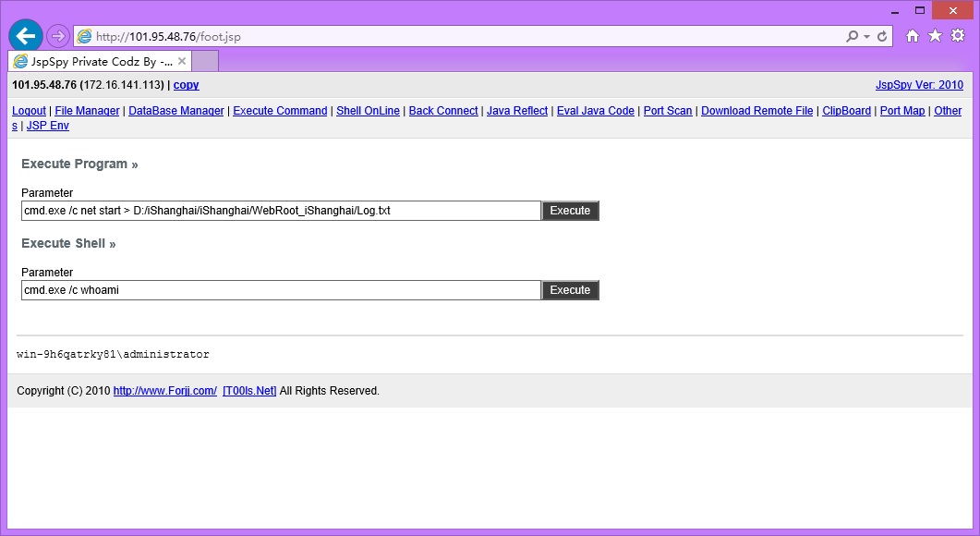Image resolution: width=980 pixels, height=536 pixels.
Task: Minimize the browser window
Action: pyautogui.click(x=895, y=11)
